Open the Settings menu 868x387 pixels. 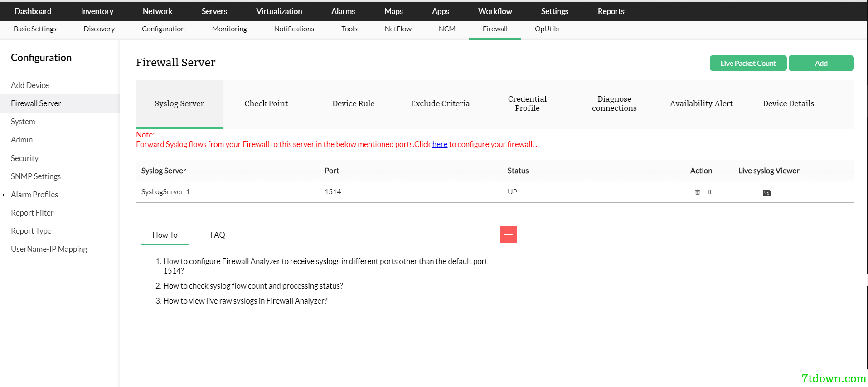pos(555,11)
